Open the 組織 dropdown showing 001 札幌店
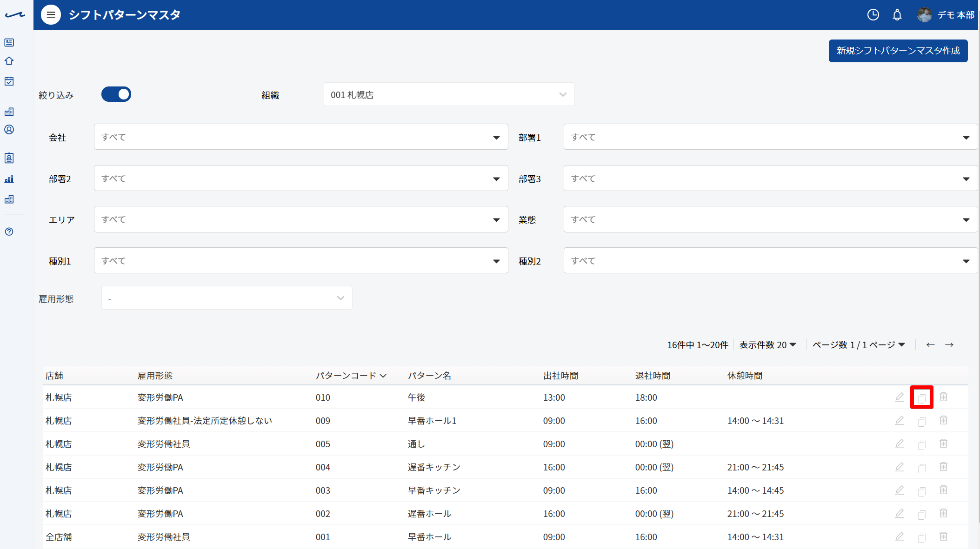980x549 pixels. (449, 94)
